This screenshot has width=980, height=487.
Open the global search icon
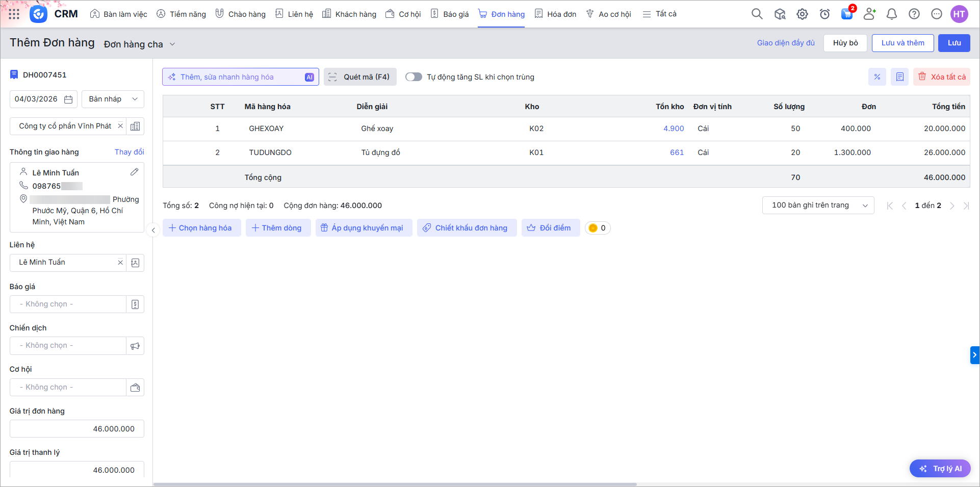coord(757,14)
